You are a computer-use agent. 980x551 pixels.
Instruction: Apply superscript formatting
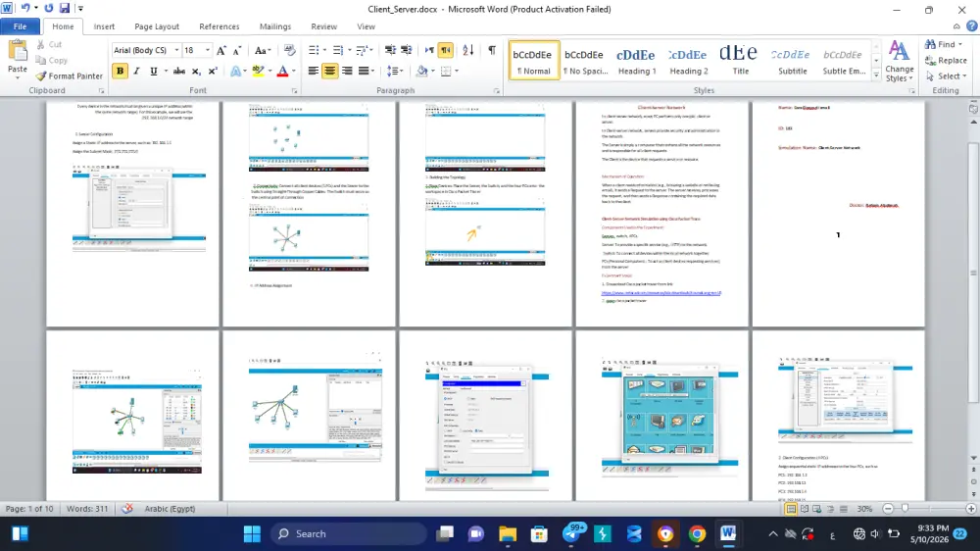pyautogui.click(x=213, y=72)
